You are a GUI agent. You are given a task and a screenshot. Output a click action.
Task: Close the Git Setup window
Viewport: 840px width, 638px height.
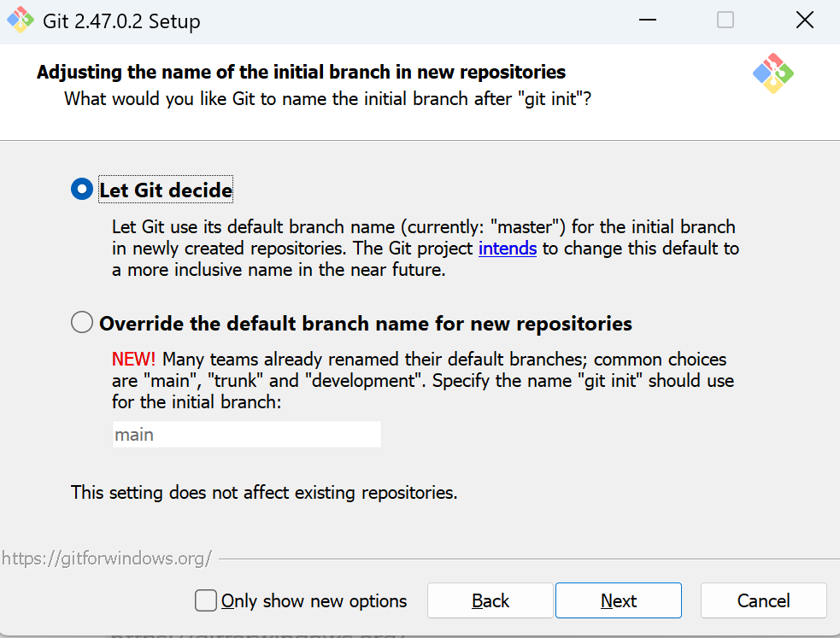tap(804, 20)
